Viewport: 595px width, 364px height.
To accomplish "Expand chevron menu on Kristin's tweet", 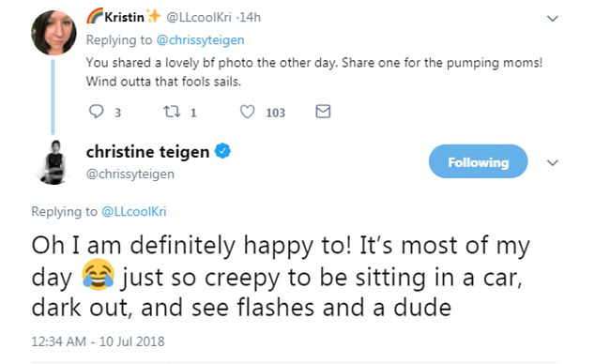I will click(x=553, y=18).
